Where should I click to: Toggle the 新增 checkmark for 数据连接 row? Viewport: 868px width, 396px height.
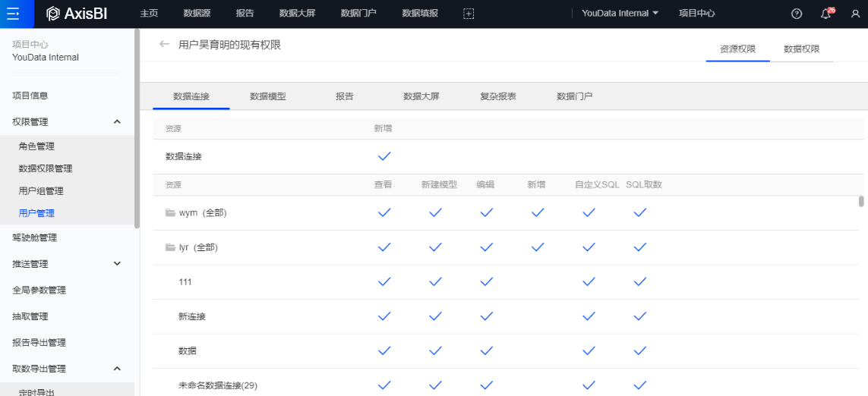pos(384,156)
